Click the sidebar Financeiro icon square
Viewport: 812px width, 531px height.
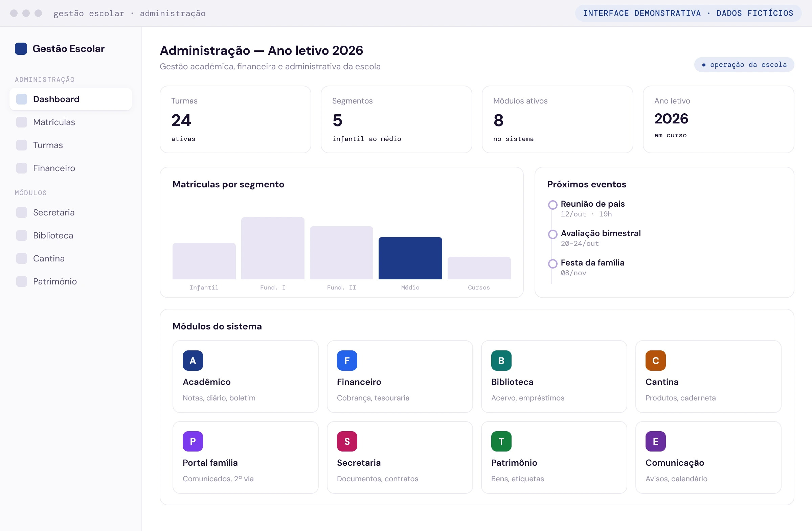pyautogui.click(x=22, y=168)
